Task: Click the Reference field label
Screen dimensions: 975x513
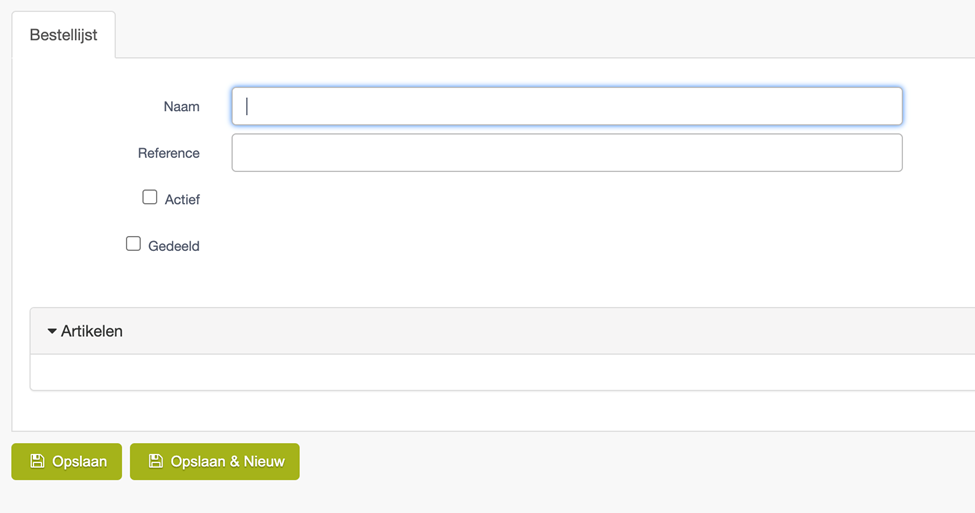Action: [169, 154]
